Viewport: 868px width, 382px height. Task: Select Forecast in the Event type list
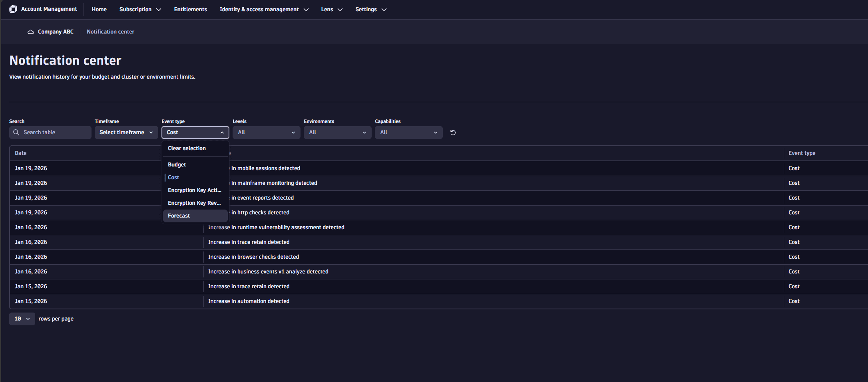tap(179, 216)
